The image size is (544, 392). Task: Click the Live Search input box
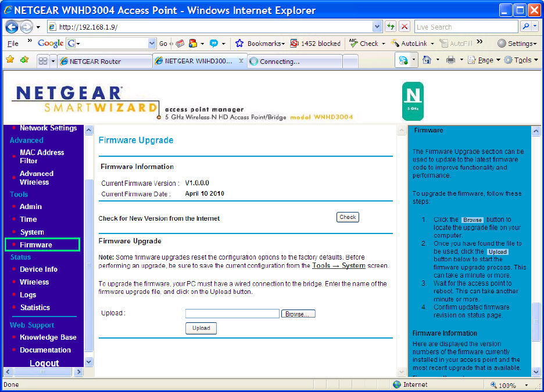466,27
